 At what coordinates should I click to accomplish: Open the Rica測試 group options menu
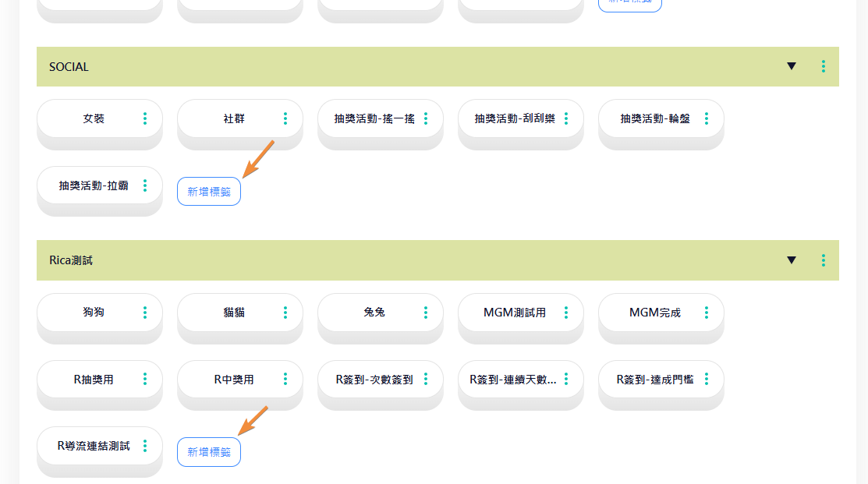824,260
